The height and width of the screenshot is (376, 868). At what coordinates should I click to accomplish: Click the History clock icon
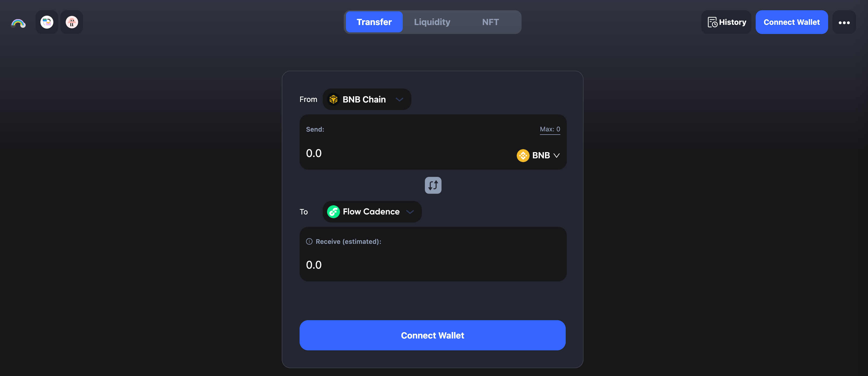click(x=712, y=22)
